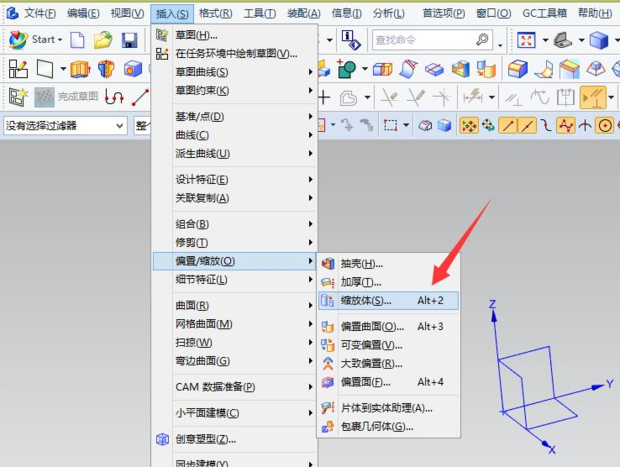
Task: Open the dropdown arrow beside Fit view
Action: 545,40
